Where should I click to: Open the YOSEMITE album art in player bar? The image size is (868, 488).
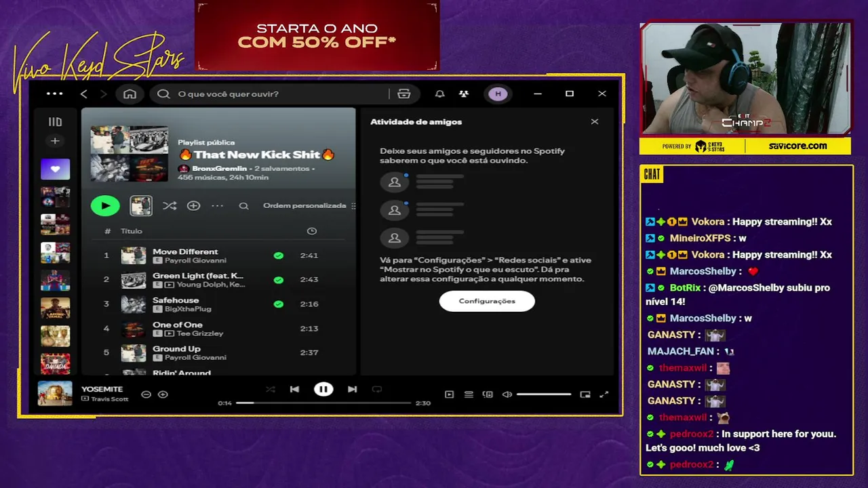55,394
